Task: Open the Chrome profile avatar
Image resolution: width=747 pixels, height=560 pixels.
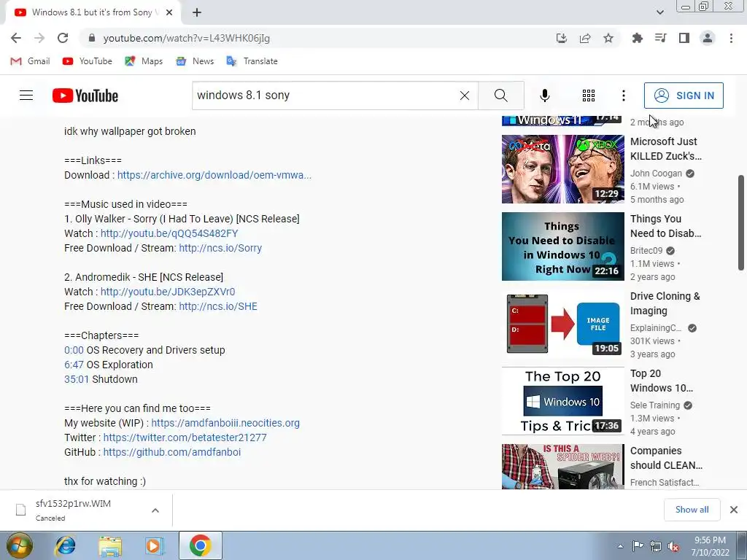Action: coord(708,38)
